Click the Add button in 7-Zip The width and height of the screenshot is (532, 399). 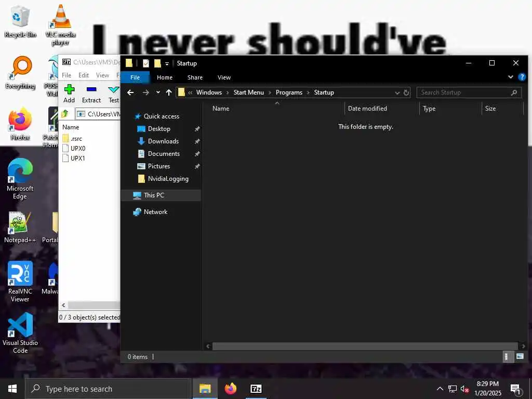click(x=69, y=94)
